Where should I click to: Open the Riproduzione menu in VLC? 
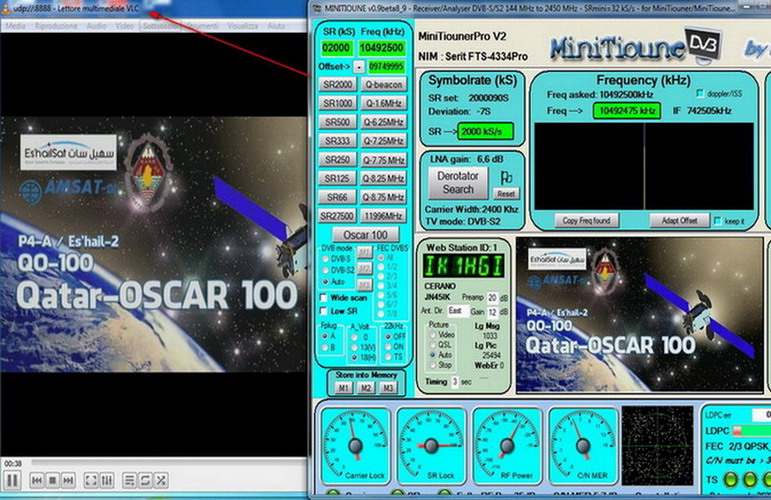click(x=56, y=26)
